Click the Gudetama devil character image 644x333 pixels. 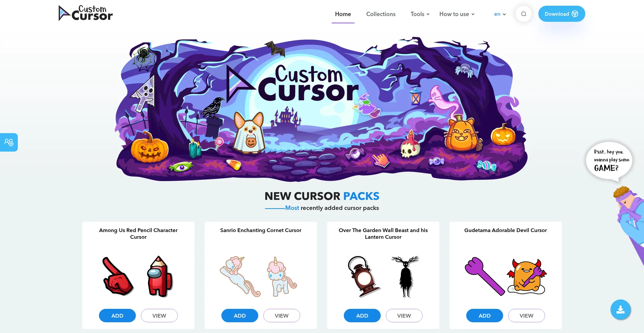pyautogui.click(x=527, y=277)
